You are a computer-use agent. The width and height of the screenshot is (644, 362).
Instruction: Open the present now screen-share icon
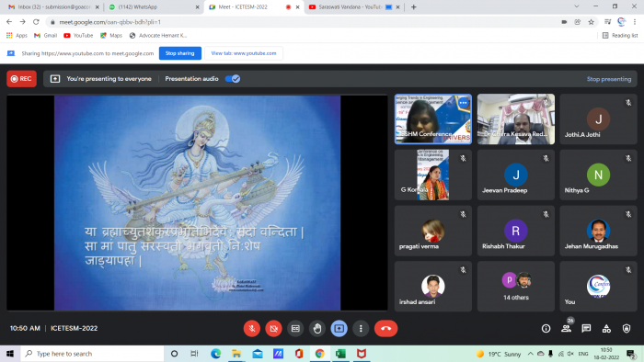[x=339, y=328]
